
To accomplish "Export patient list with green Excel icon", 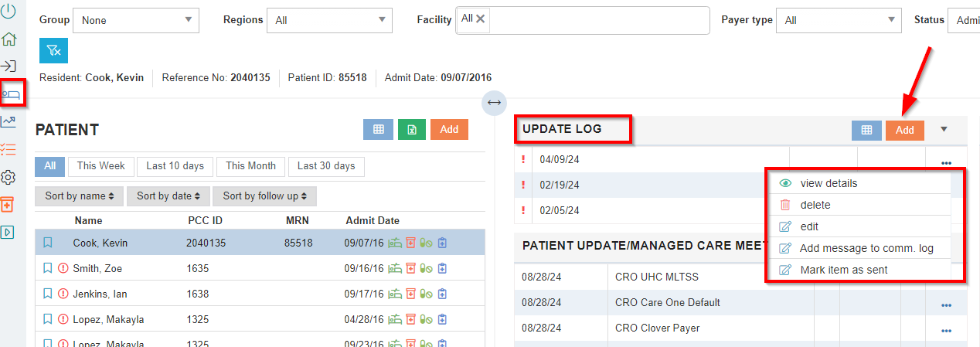I will pos(412,129).
